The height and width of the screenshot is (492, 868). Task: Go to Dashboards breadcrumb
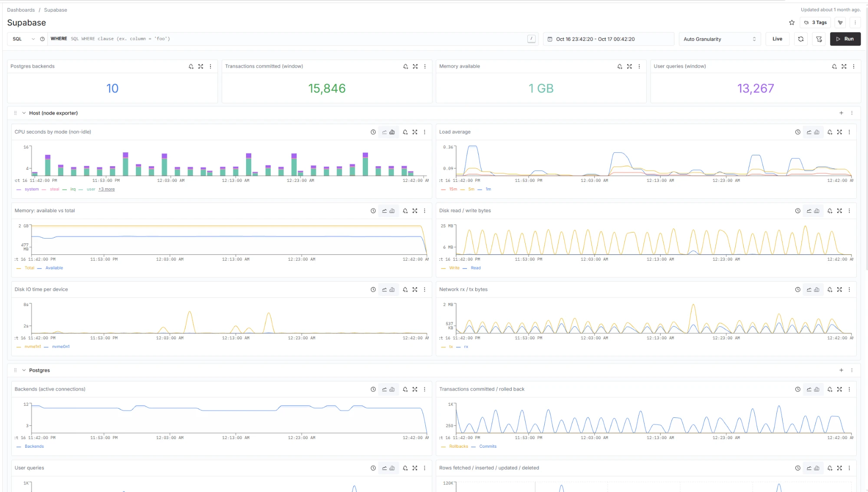(21, 10)
